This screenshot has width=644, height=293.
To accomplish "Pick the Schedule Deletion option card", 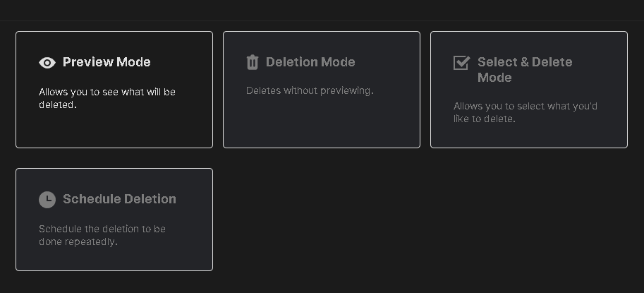I will click(x=114, y=220).
